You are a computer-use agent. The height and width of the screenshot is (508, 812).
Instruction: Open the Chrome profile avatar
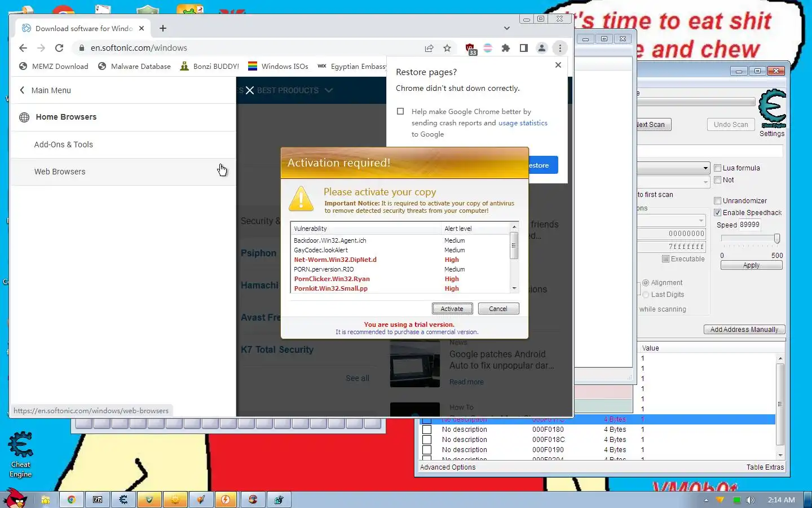(542, 48)
